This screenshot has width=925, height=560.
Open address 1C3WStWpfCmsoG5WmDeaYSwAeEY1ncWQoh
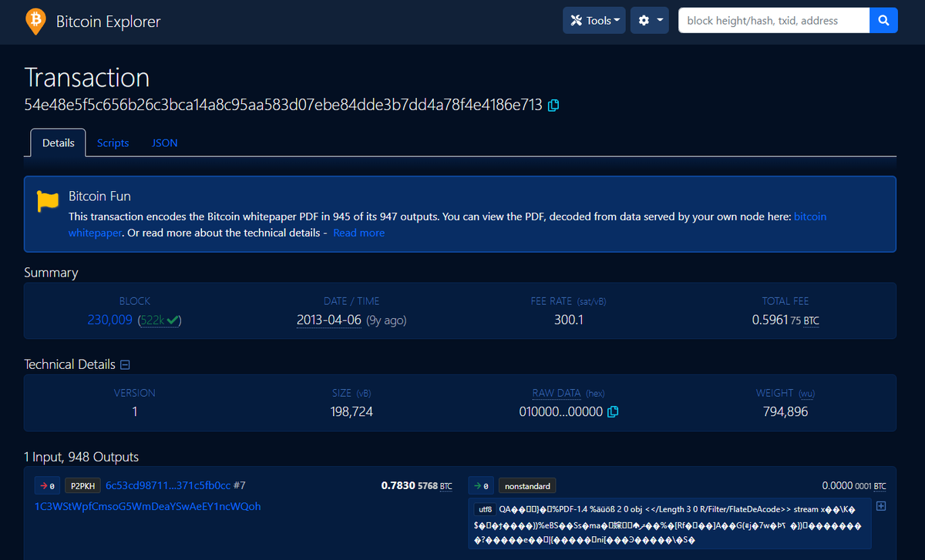coord(148,506)
